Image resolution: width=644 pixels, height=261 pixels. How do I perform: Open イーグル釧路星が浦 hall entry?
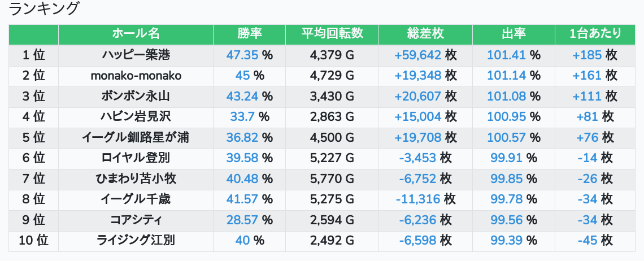(x=136, y=137)
